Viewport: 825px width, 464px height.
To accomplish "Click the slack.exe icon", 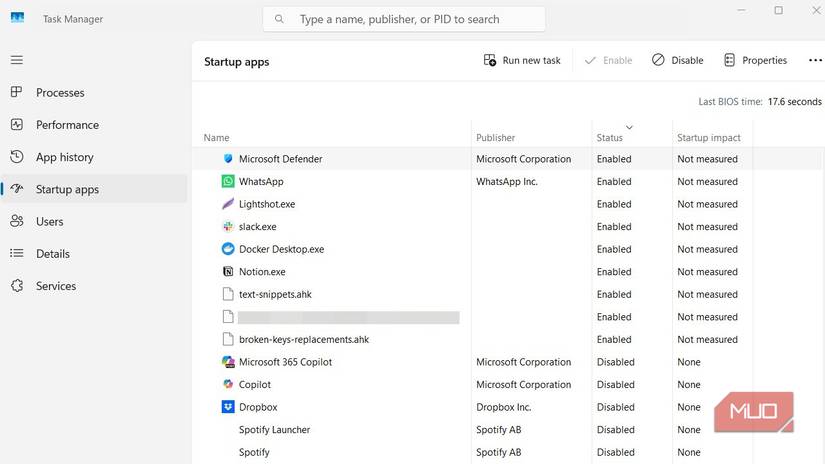I will 228,226.
